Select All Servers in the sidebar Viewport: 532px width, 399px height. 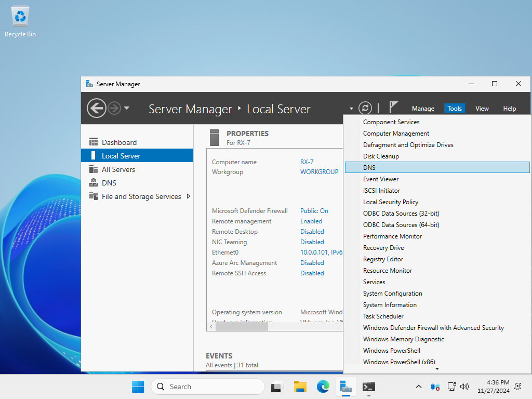(137, 169)
